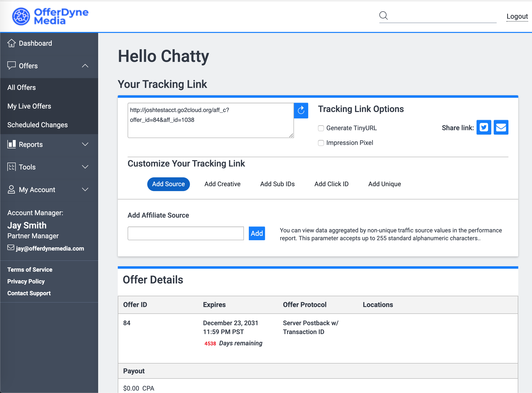Switch to the Add Unique tab
This screenshot has height=393, width=532.
(x=385, y=184)
